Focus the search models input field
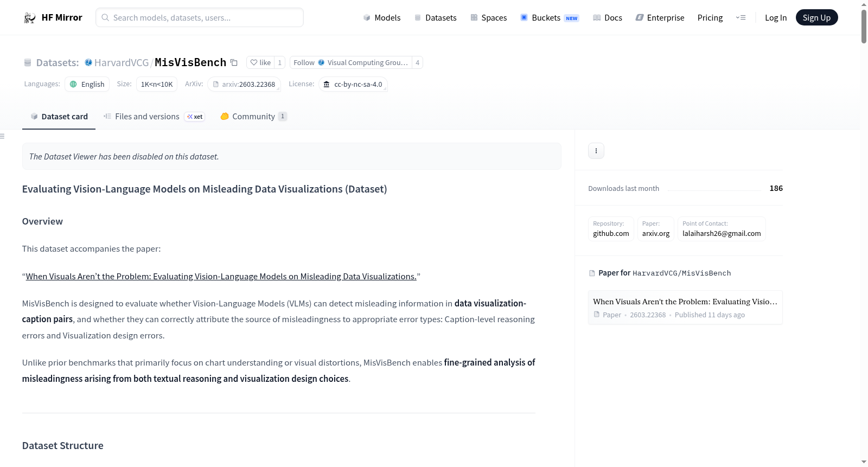This screenshot has height=467, width=868. click(x=200, y=17)
